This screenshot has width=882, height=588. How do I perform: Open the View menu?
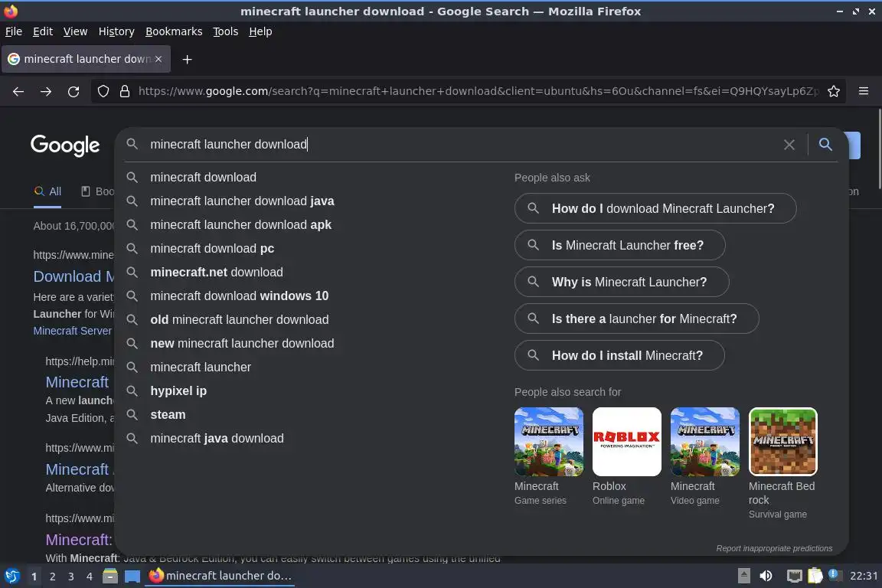75,31
